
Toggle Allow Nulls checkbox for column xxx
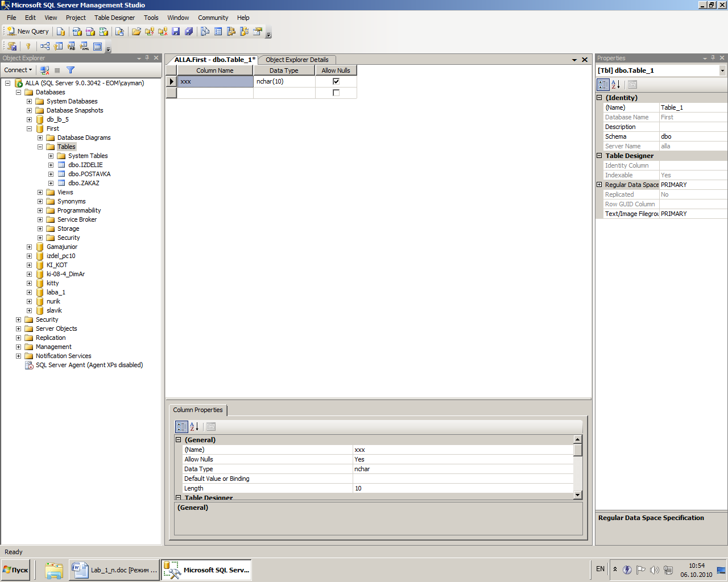click(336, 81)
